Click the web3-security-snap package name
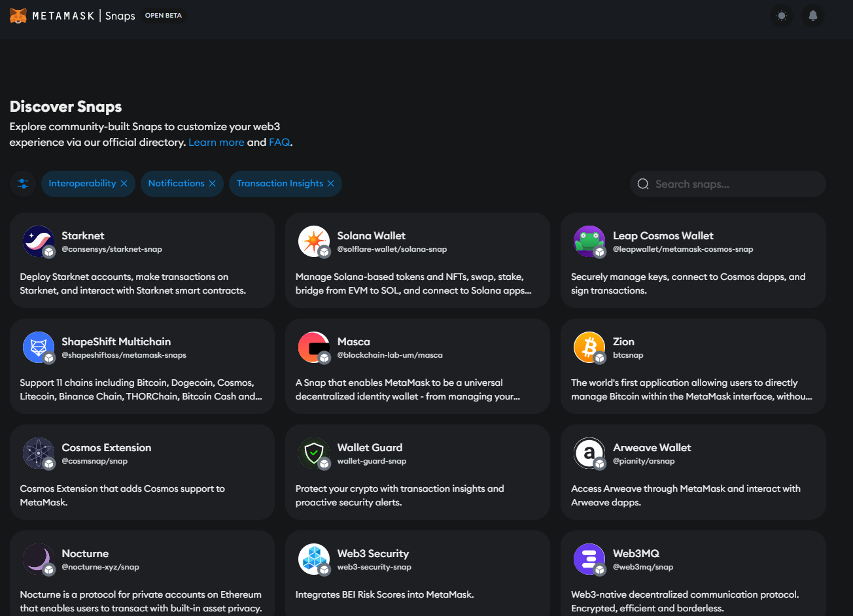 pyautogui.click(x=374, y=567)
